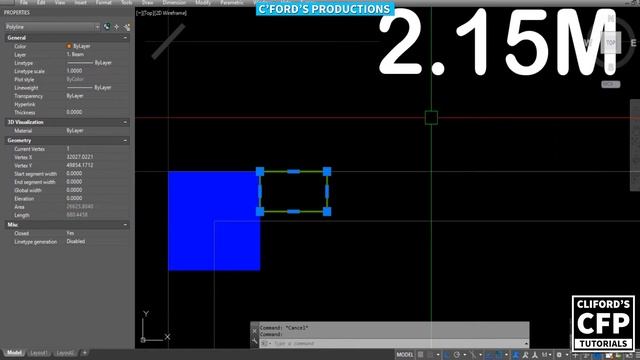This screenshot has height=360, width=640.
Task: Click the bottom-right corner grip of the rectangle
Action: (x=327, y=211)
